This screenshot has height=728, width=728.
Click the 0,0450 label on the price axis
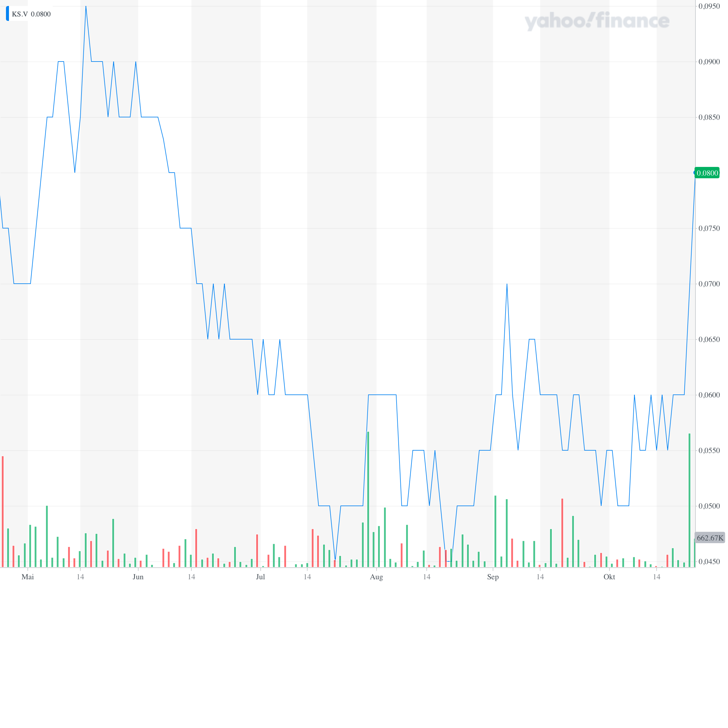[x=709, y=561]
